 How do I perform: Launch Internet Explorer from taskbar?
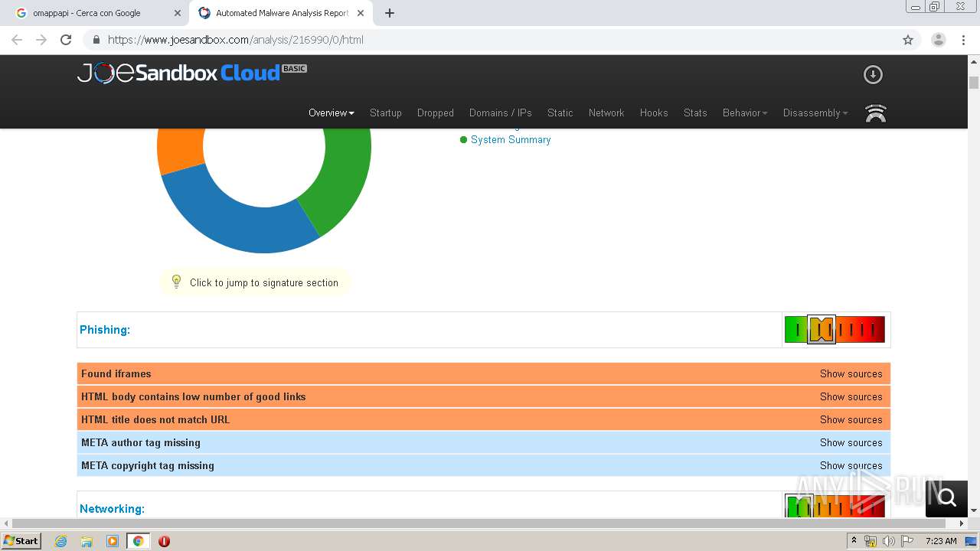tap(60, 541)
